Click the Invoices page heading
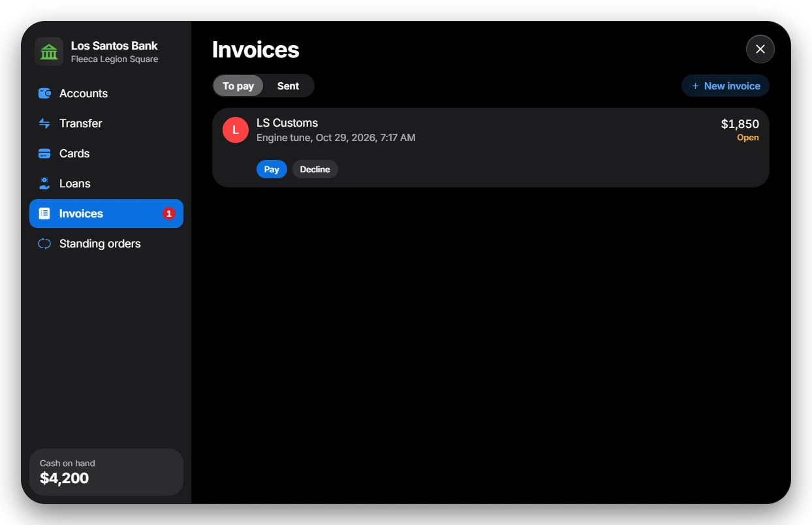 [256, 50]
